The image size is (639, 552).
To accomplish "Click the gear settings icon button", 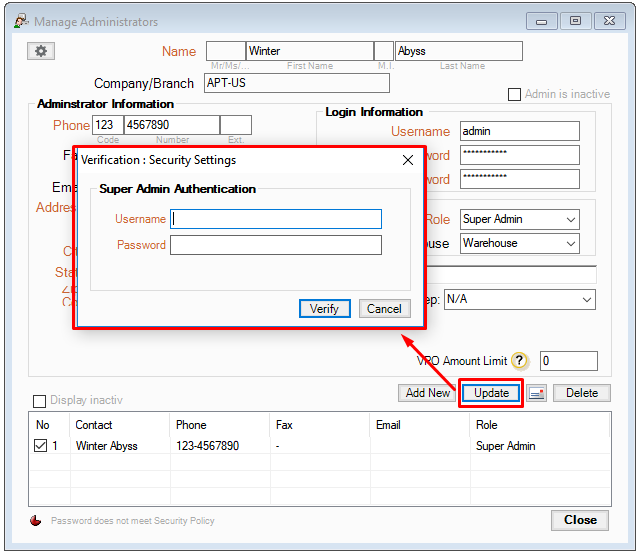I will (x=41, y=51).
